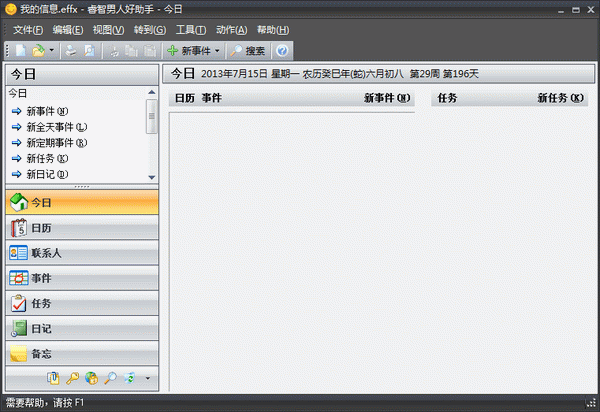
Task: Expand the navigation pane configure arrow
Action: [x=148, y=379]
